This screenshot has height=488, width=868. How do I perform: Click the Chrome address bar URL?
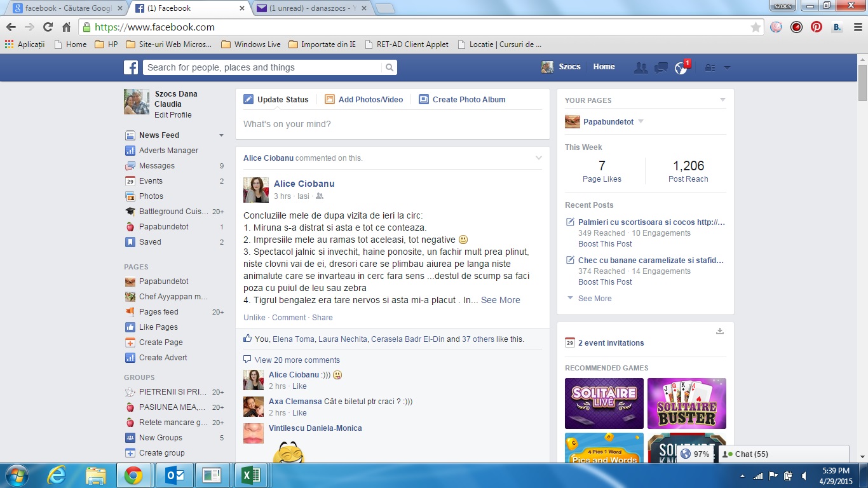(x=155, y=27)
